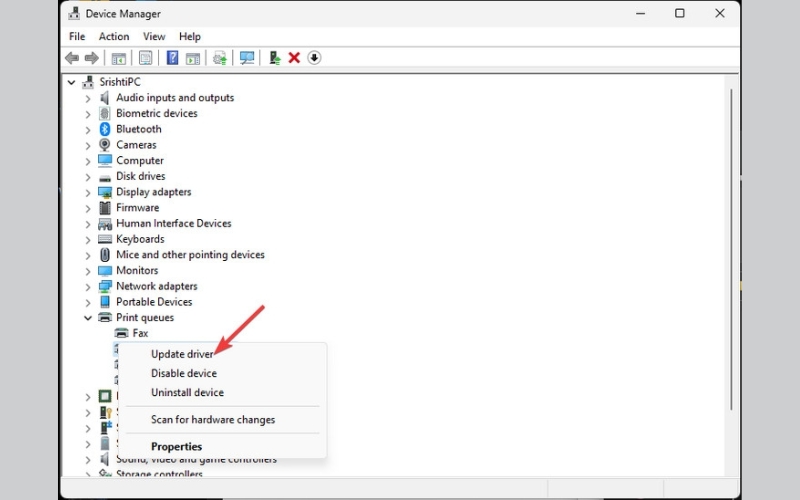Click the computer with green arrow update driver icon
Image resolution: width=800 pixels, height=500 pixels.
tap(274, 58)
